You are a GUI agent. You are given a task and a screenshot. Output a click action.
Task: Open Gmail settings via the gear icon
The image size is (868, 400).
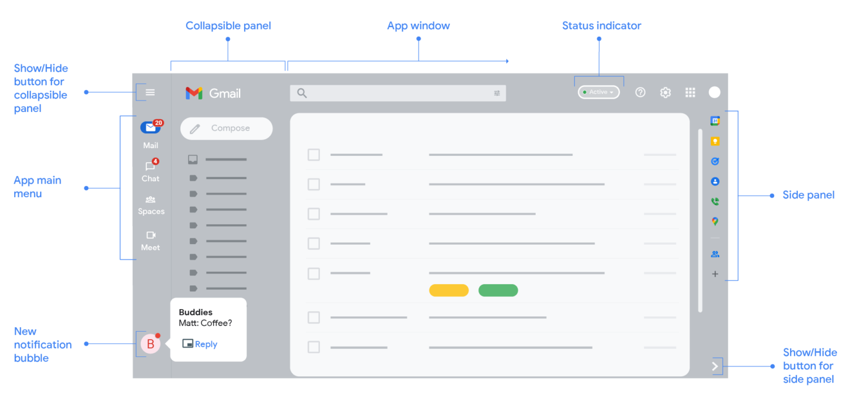pyautogui.click(x=665, y=92)
